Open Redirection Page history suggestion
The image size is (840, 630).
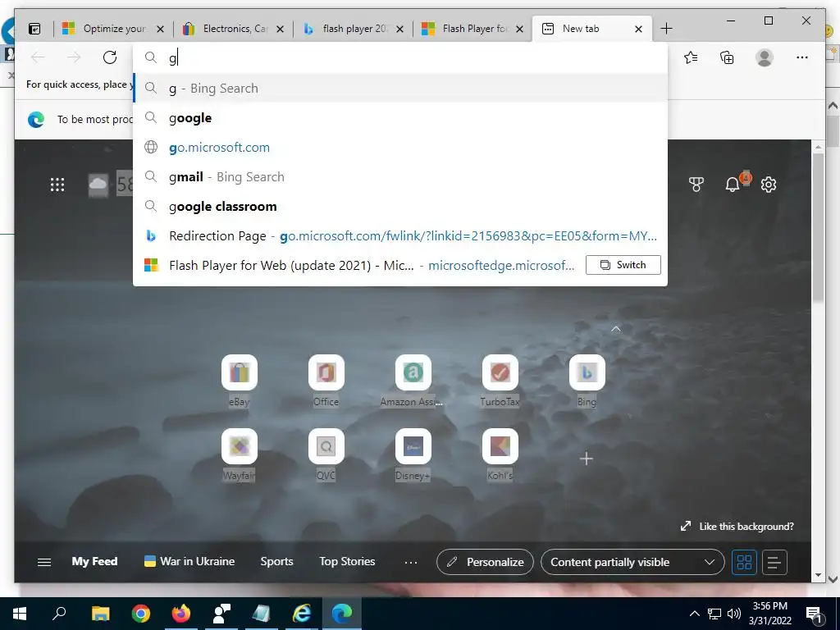point(400,235)
